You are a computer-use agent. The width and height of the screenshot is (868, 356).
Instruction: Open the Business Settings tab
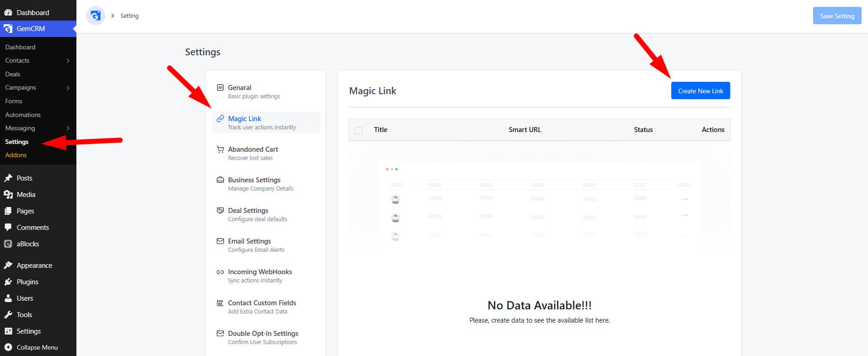pos(266,184)
